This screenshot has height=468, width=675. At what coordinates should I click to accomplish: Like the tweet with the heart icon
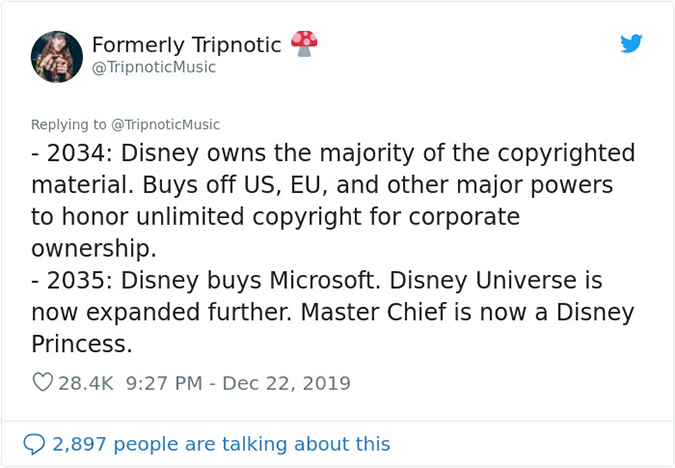pyautogui.click(x=43, y=383)
